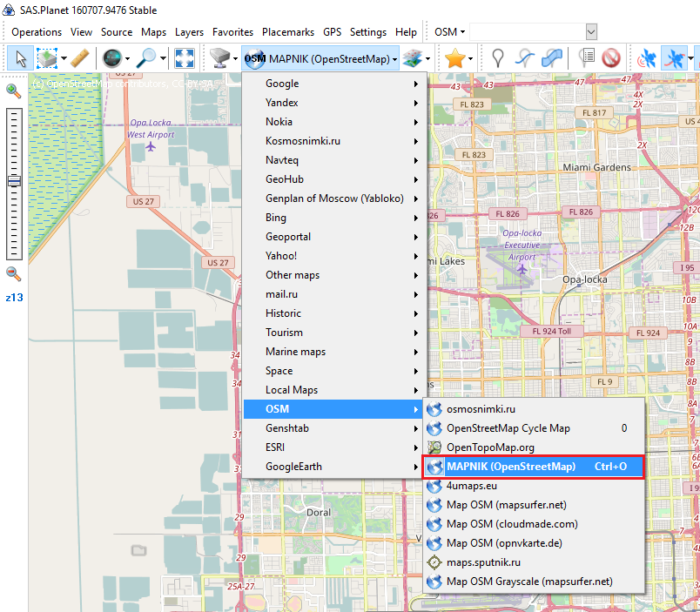Open the placemark manager list icon

point(586,58)
